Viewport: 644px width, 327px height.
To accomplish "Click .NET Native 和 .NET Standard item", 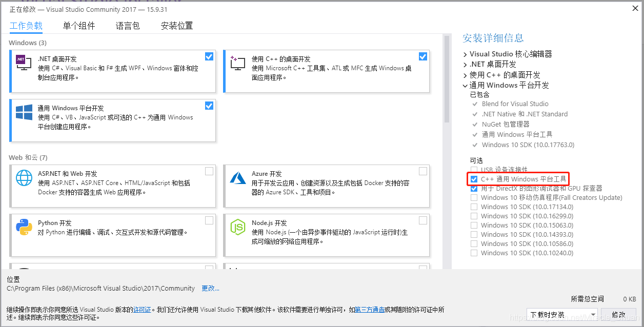I will pyautogui.click(x=525, y=114).
